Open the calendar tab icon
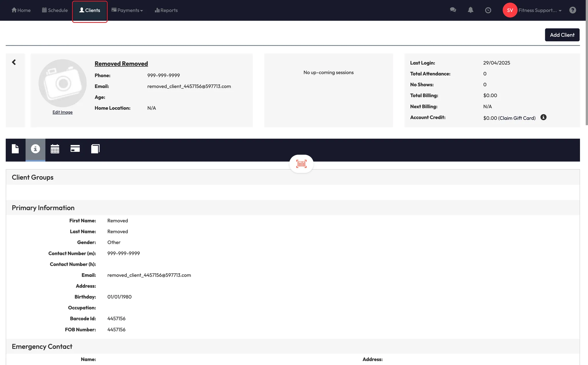The image size is (588, 365). 55,149
